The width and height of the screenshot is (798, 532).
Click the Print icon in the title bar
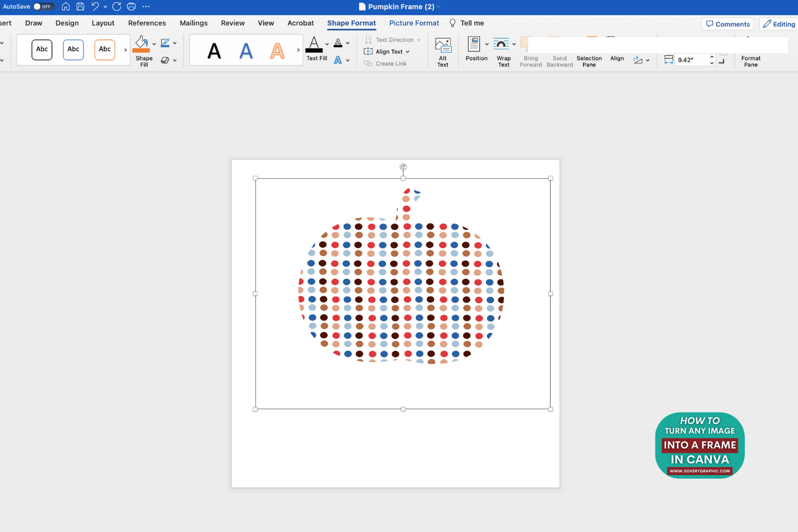coord(131,6)
